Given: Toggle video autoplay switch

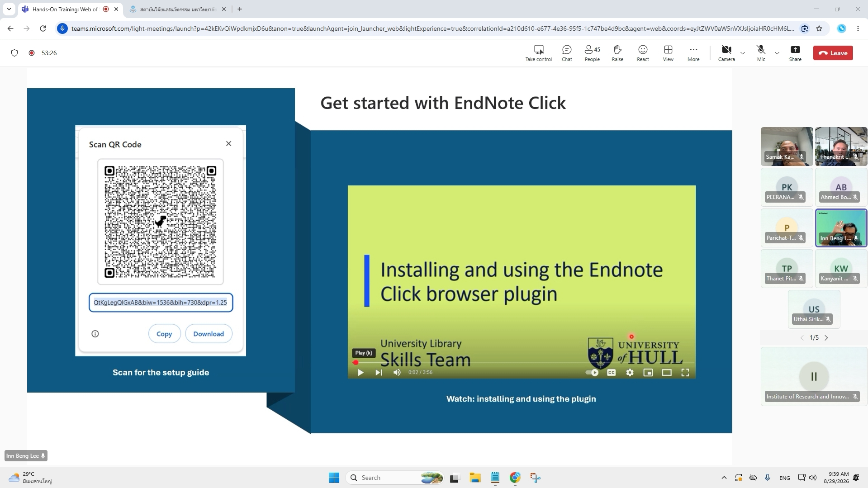Looking at the screenshot, I should (592, 373).
